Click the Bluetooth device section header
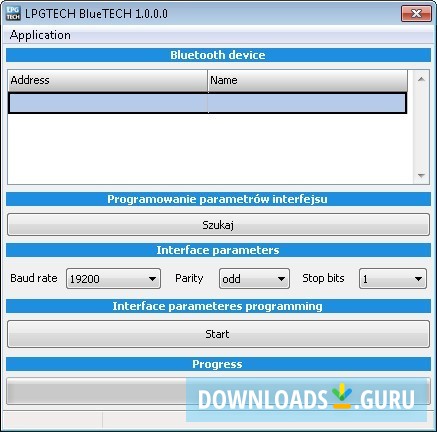 pyautogui.click(x=218, y=55)
